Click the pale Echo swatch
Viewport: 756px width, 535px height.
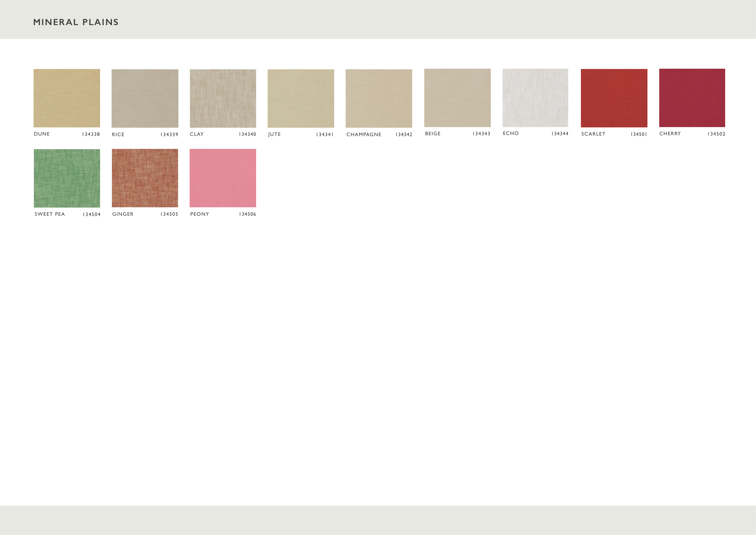(x=535, y=98)
